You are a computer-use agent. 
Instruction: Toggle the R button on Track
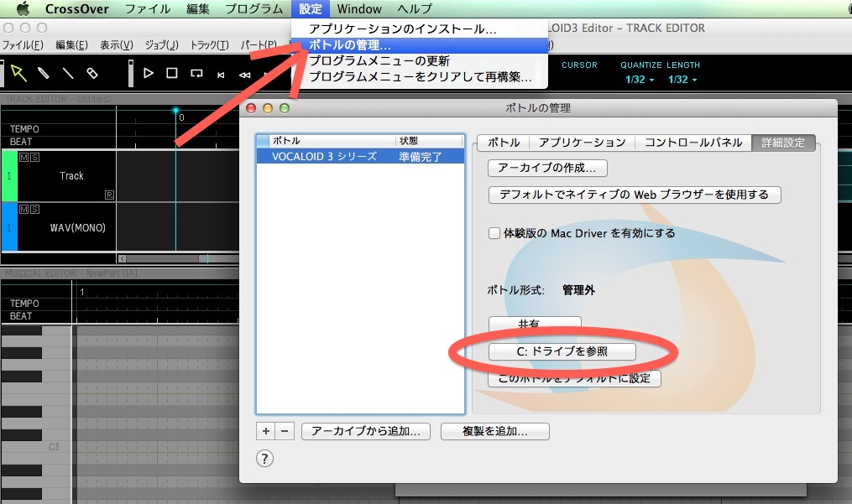109,195
